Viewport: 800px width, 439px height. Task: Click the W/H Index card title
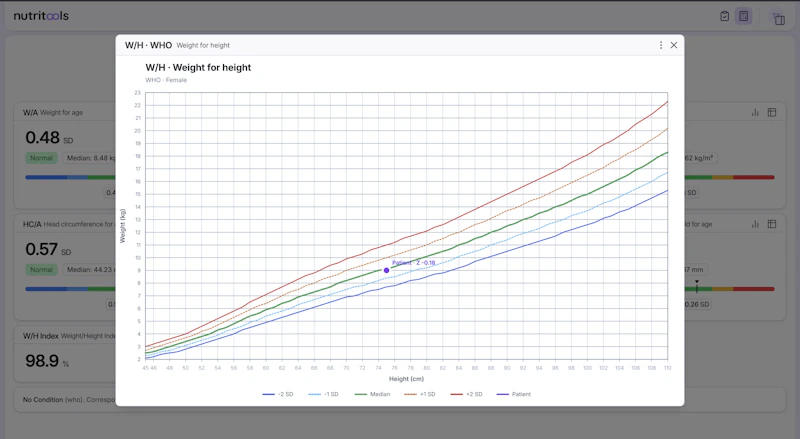point(69,336)
